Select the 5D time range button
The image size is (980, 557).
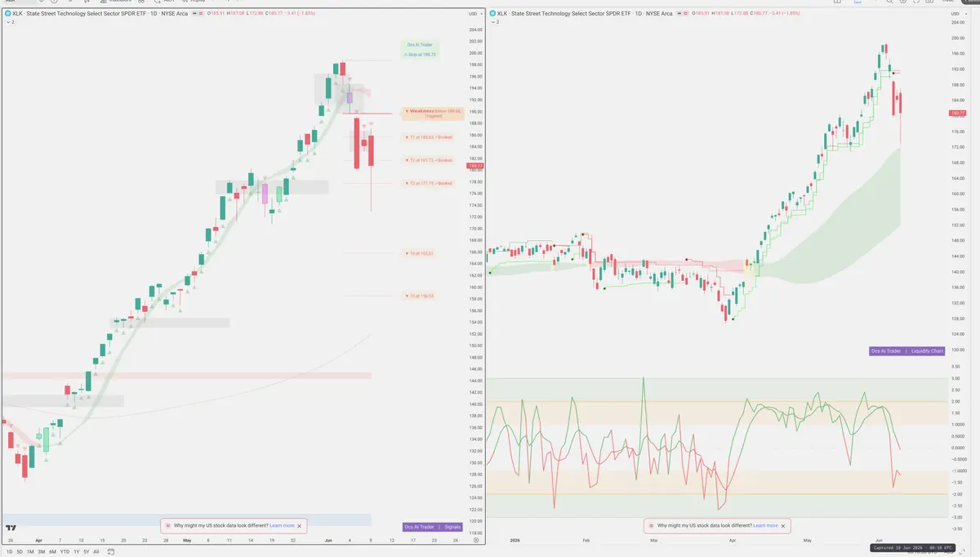(x=20, y=552)
